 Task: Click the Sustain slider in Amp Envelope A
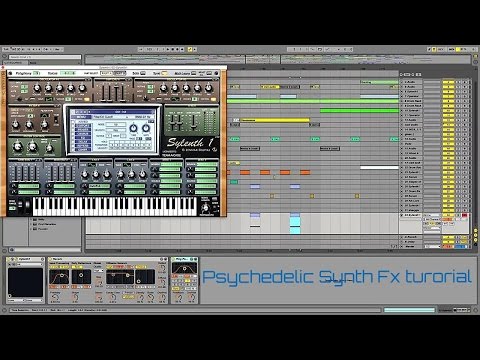117,93
